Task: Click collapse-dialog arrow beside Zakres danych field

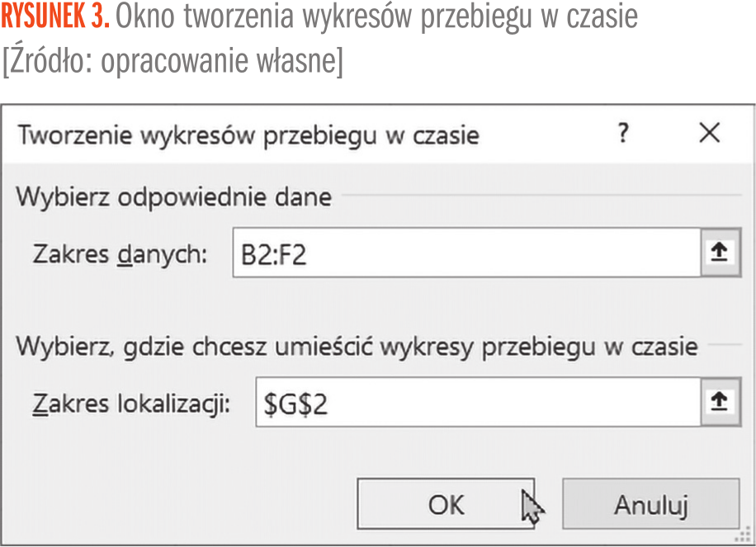Action: [719, 253]
